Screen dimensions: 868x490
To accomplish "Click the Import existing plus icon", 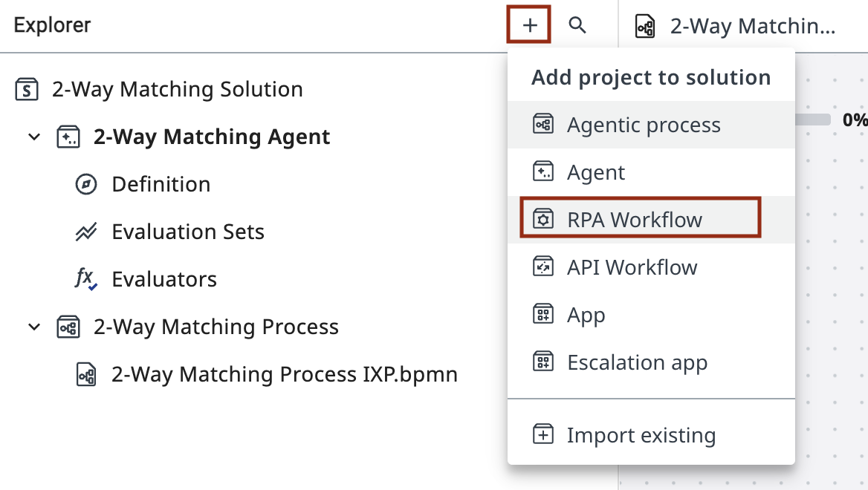I will click(x=543, y=435).
